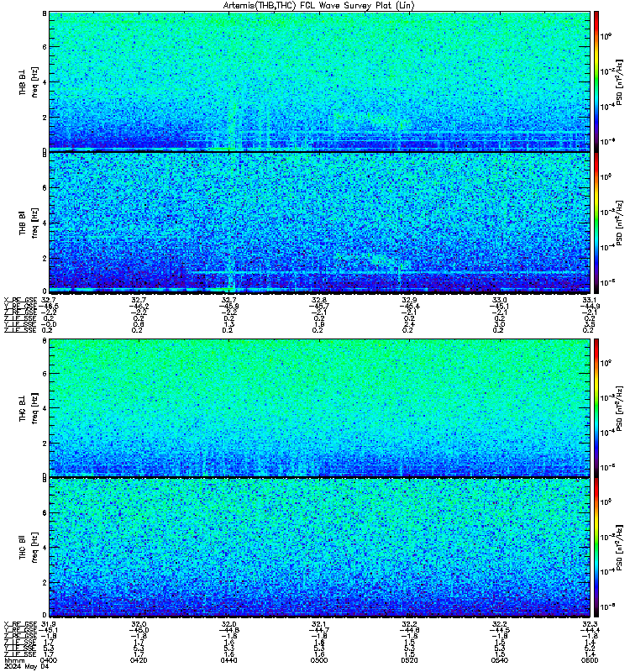
Task: Select the THB B⊥ spectrogram panel
Action: coord(319,81)
